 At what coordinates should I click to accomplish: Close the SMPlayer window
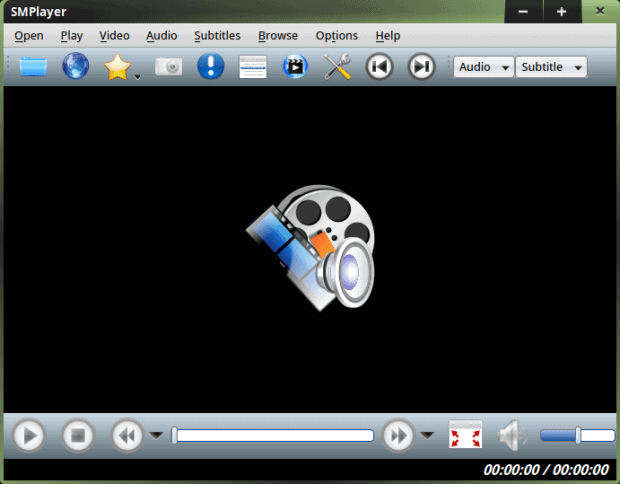point(600,11)
